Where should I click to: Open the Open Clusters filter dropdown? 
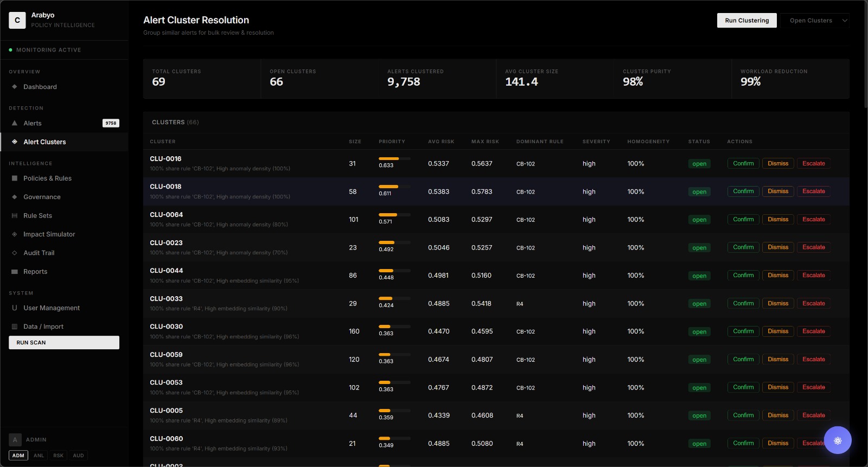(x=815, y=21)
